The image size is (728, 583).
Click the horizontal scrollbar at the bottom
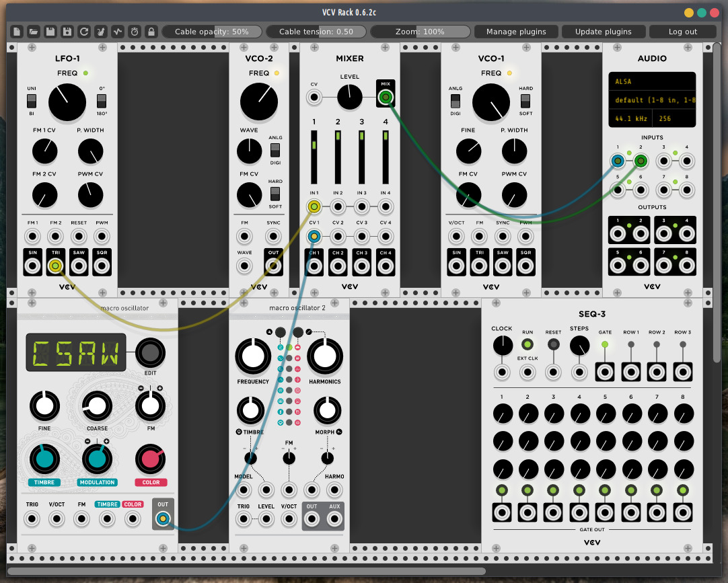coord(246,571)
